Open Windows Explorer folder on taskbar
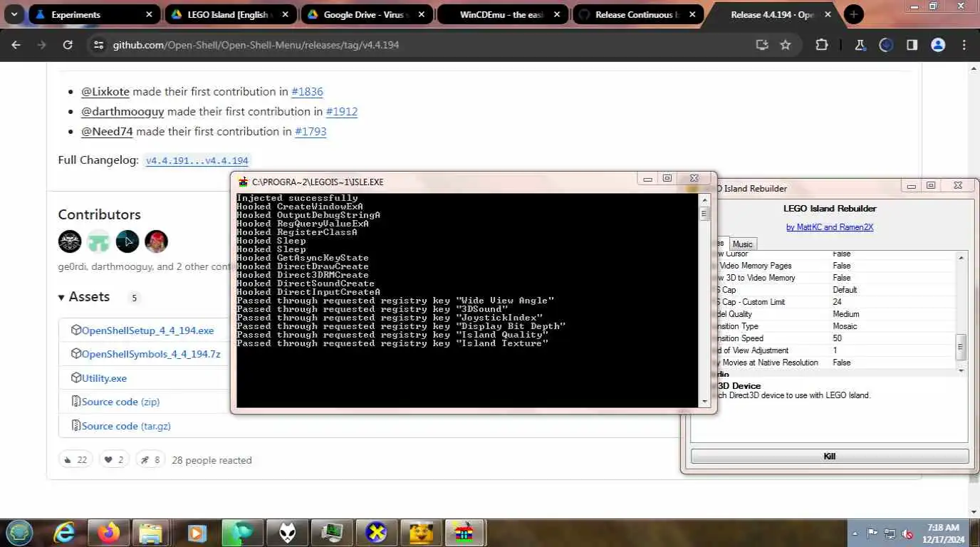The height and width of the screenshot is (547, 980). pyautogui.click(x=150, y=533)
